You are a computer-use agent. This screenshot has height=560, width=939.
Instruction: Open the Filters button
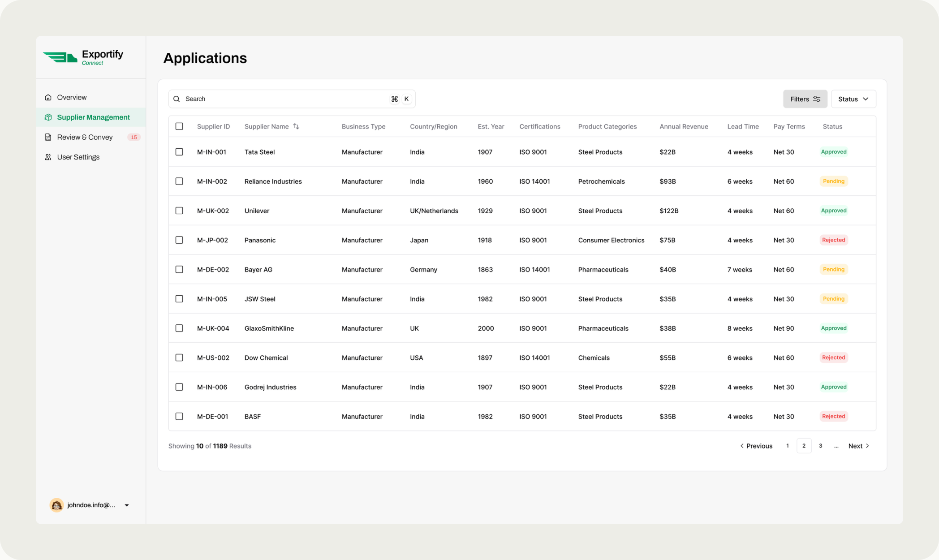pos(805,99)
